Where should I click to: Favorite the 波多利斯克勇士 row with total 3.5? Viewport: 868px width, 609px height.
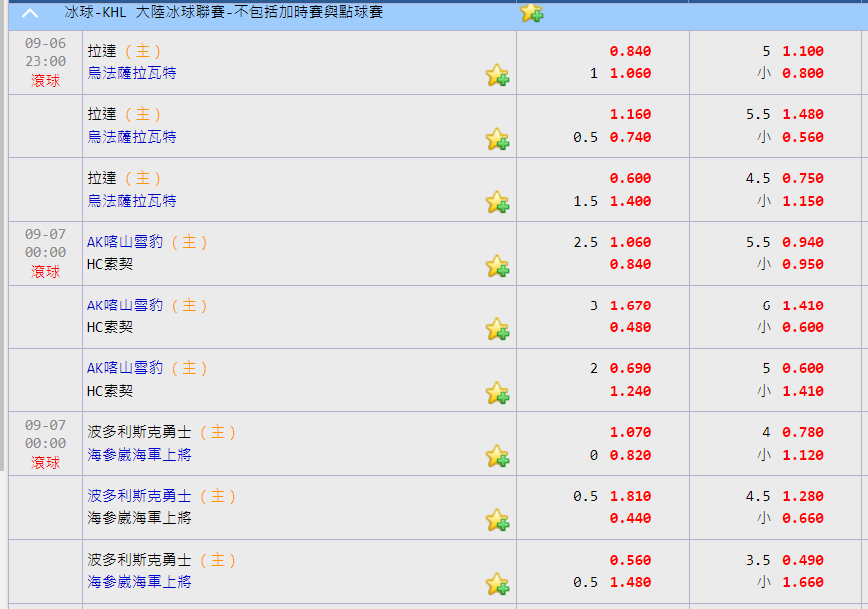[497, 584]
